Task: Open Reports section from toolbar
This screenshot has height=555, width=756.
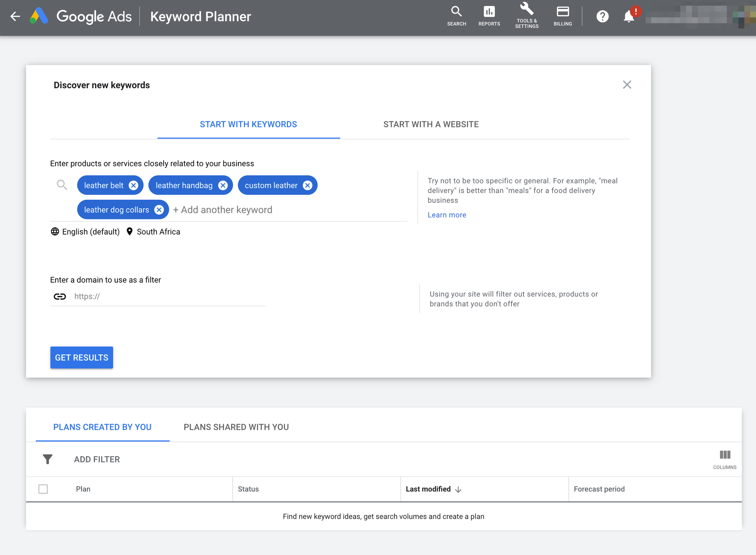Action: point(489,16)
